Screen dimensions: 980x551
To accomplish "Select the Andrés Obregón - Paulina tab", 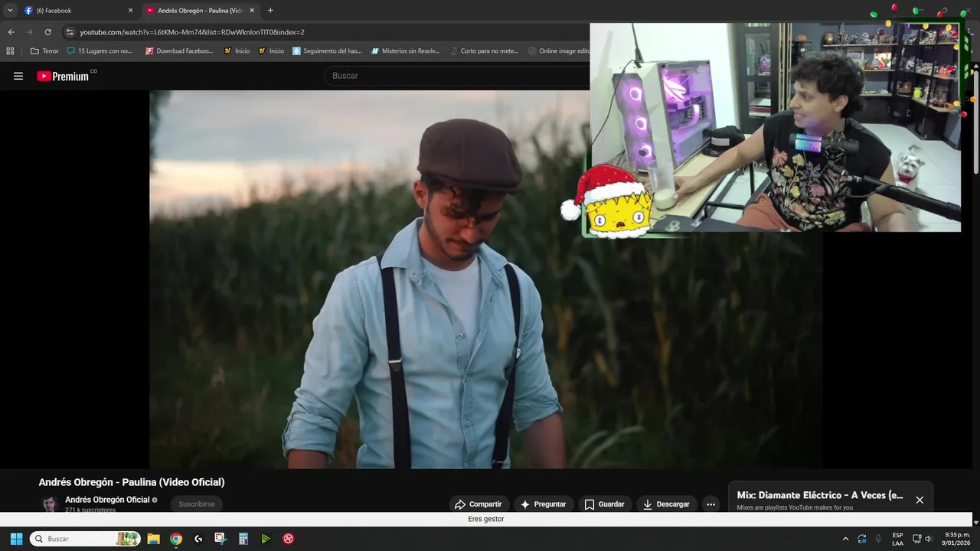I will pos(199,11).
